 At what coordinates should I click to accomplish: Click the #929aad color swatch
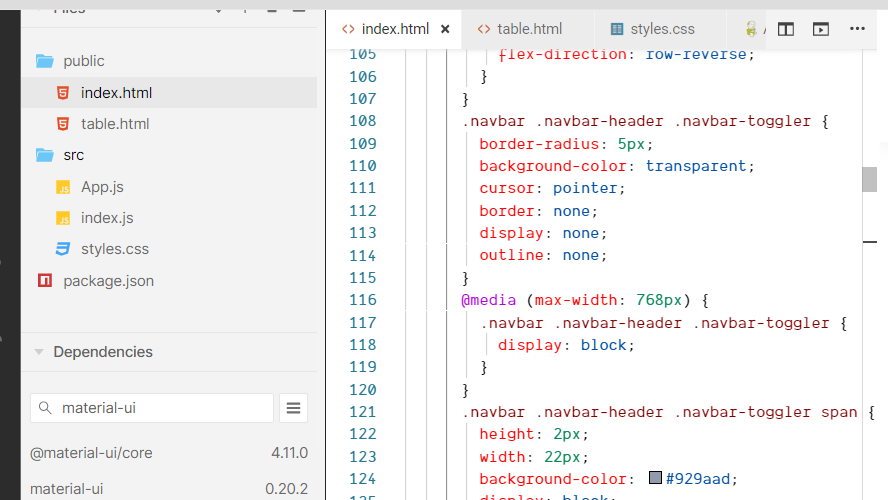pos(655,477)
